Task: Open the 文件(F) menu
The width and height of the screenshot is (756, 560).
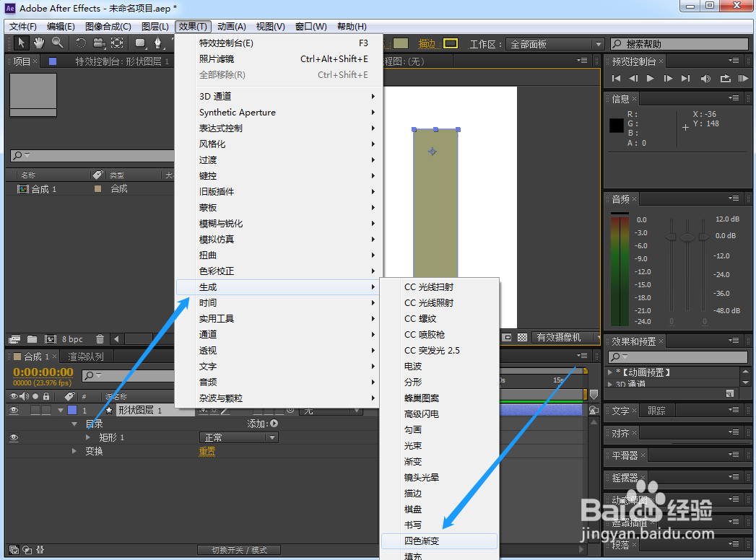Action: click(22, 27)
